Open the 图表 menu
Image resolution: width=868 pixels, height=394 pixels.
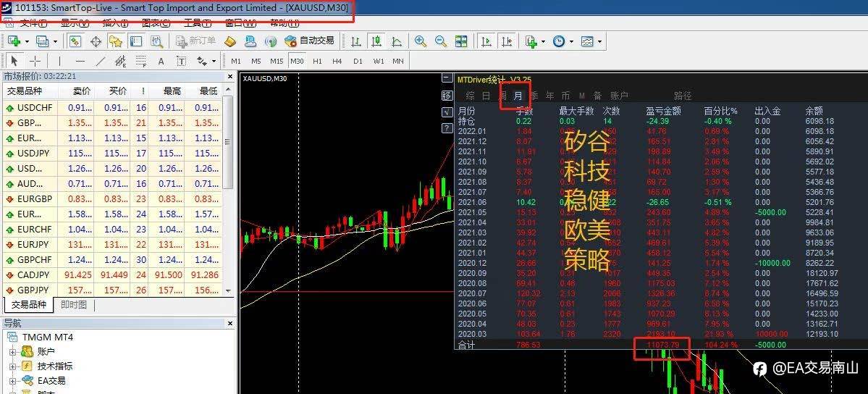pos(156,23)
